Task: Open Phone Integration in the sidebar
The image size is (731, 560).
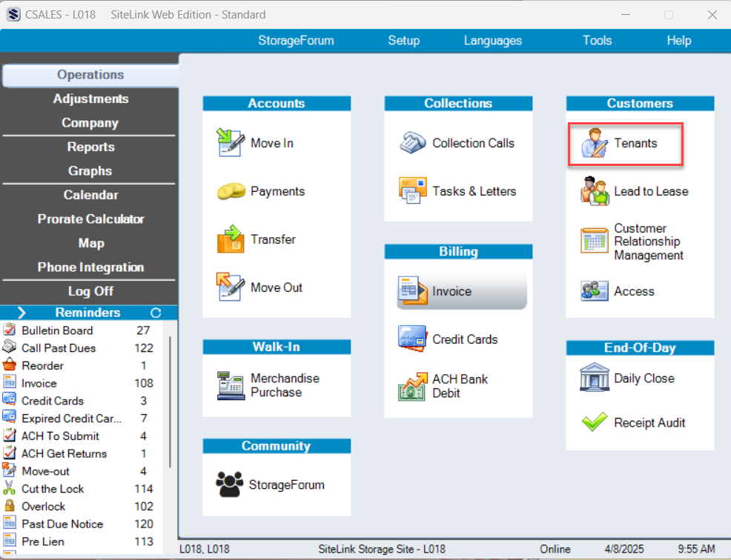Action: pyautogui.click(x=90, y=267)
